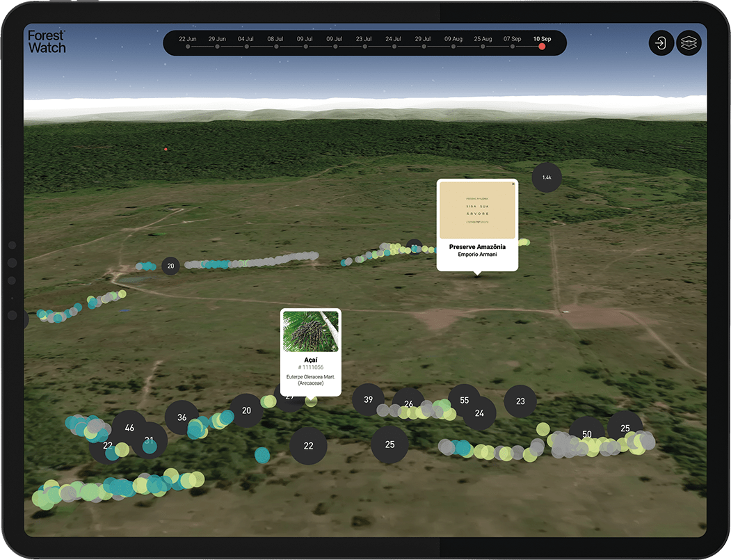Click the Forest Watch logo
The width and height of the screenshot is (731, 560).
[47, 42]
